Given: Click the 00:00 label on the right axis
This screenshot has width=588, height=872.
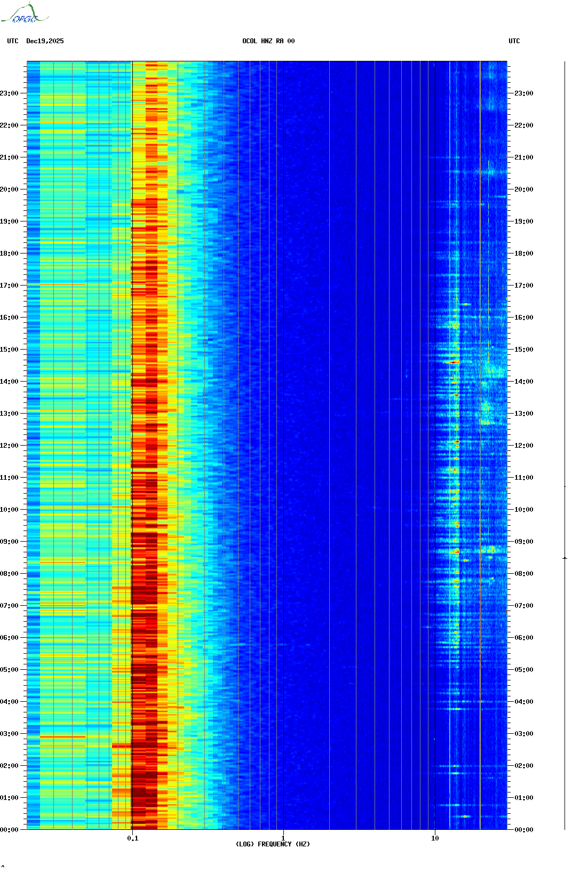Looking at the screenshot, I should 524,830.
